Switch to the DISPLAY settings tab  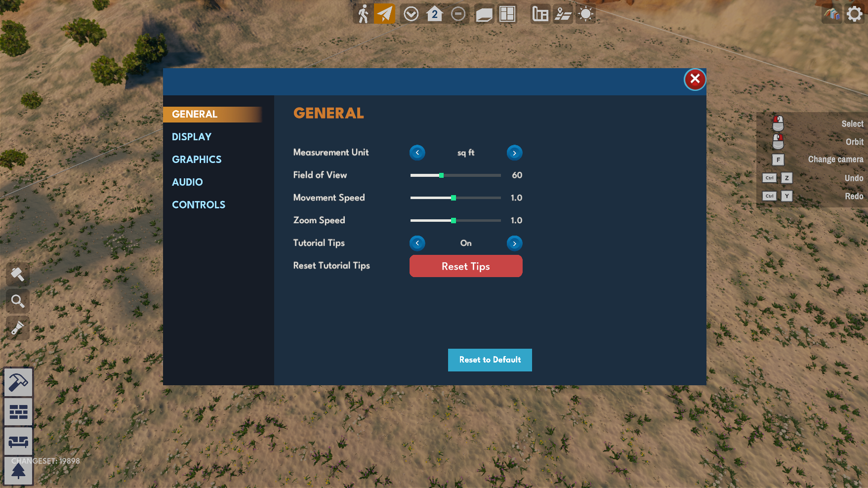[192, 137]
